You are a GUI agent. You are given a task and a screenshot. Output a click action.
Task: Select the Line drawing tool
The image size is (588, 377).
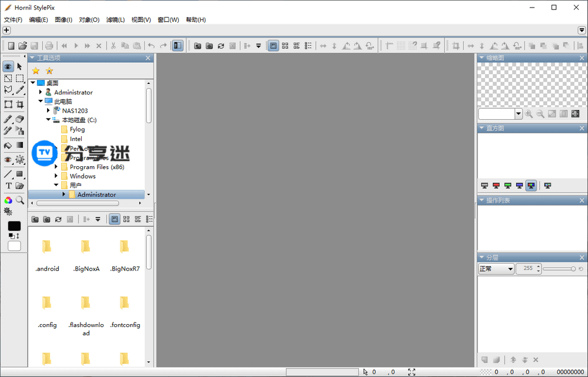coord(8,174)
